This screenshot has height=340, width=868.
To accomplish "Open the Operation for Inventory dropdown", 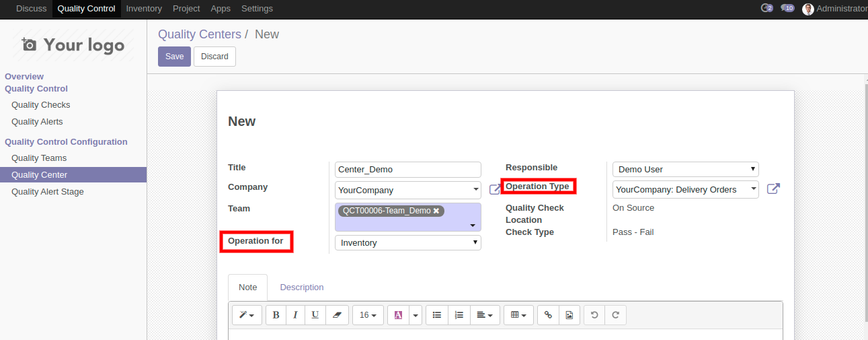I will tap(408, 242).
